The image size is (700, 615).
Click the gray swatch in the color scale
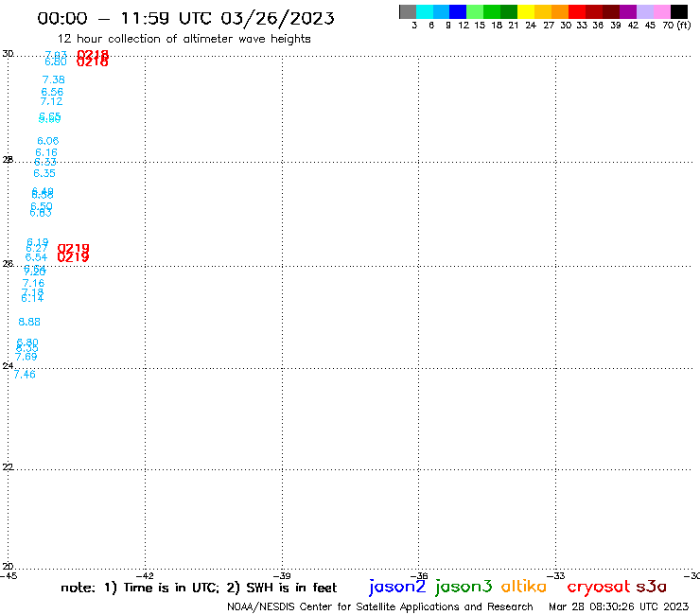[408, 11]
